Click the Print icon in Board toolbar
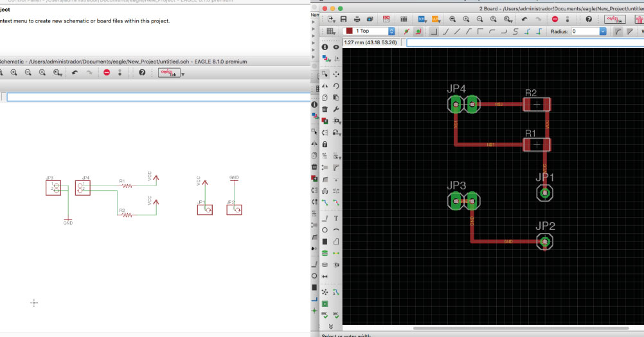Viewport: 644px width, 337px height. point(357,19)
